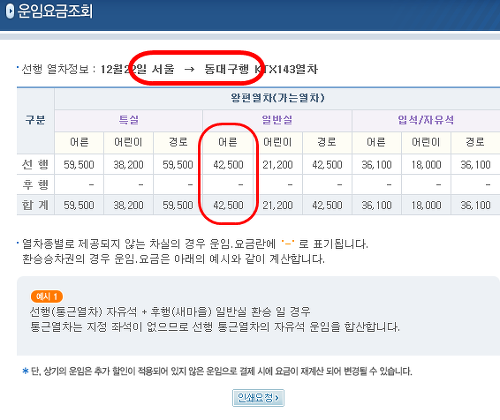Click the 왕편열차(가는열차) table header
The height and width of the screenshot is (420, 500).
pos(277,98)
